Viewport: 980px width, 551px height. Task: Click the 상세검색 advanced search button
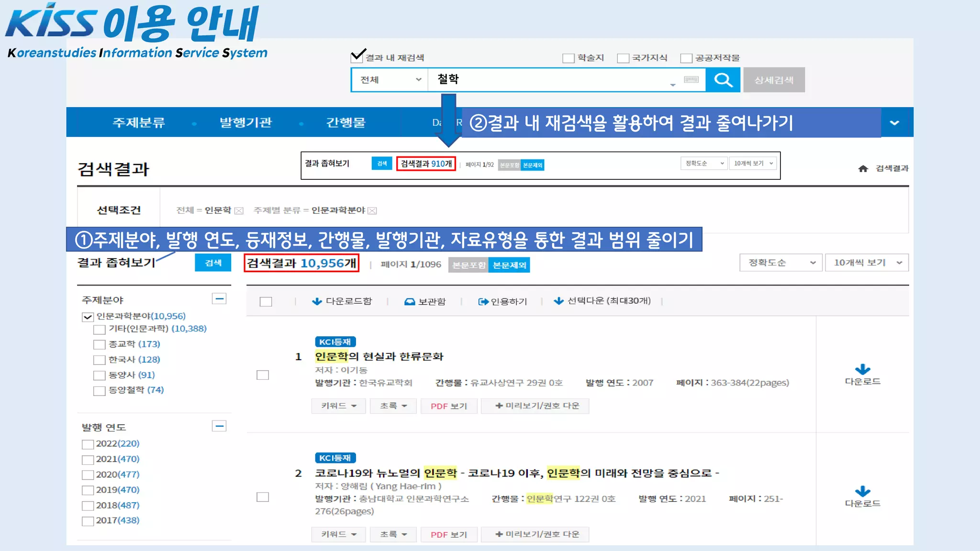click(x=774, y=80)
